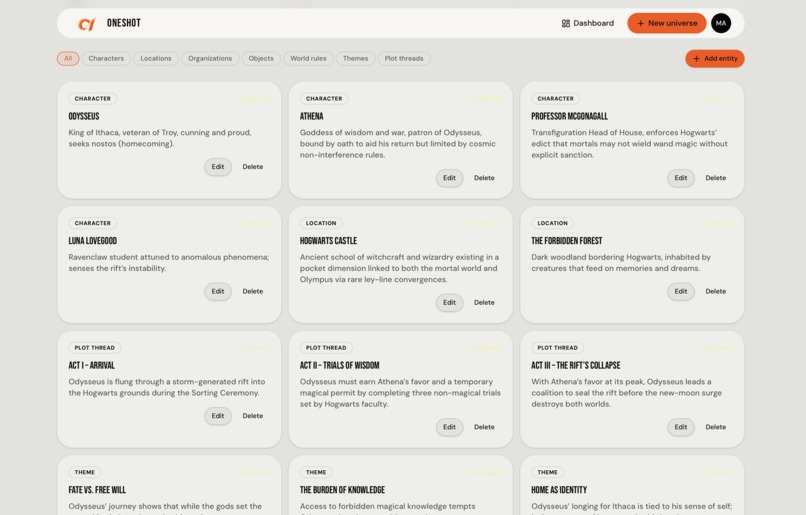Delete the Act I – Arrival thread

tap(252, 416)
